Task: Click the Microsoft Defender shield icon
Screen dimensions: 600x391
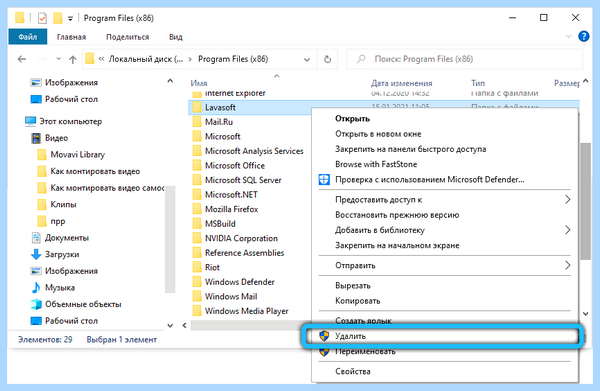Action: click(324, 179)
